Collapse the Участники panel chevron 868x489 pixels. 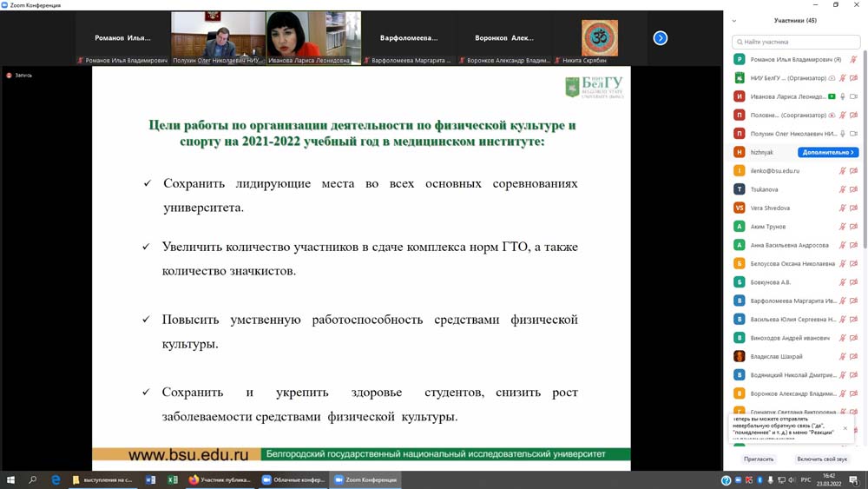734,21
